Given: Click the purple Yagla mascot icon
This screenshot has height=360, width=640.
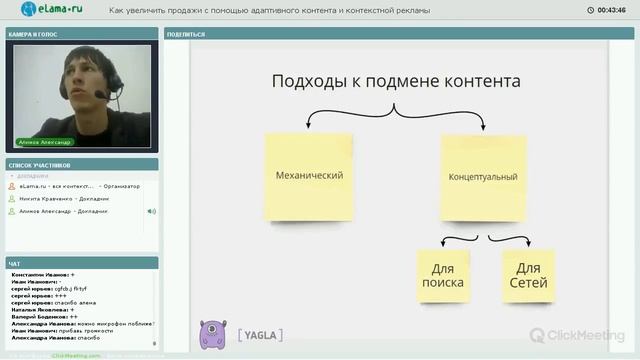Looking at the screenshot, I should (213, 335).
